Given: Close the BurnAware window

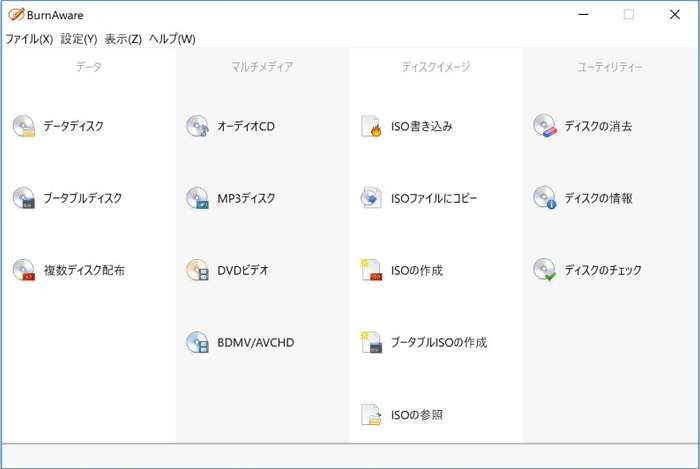Looking at the screenshot, I should [x=675, y=15].
